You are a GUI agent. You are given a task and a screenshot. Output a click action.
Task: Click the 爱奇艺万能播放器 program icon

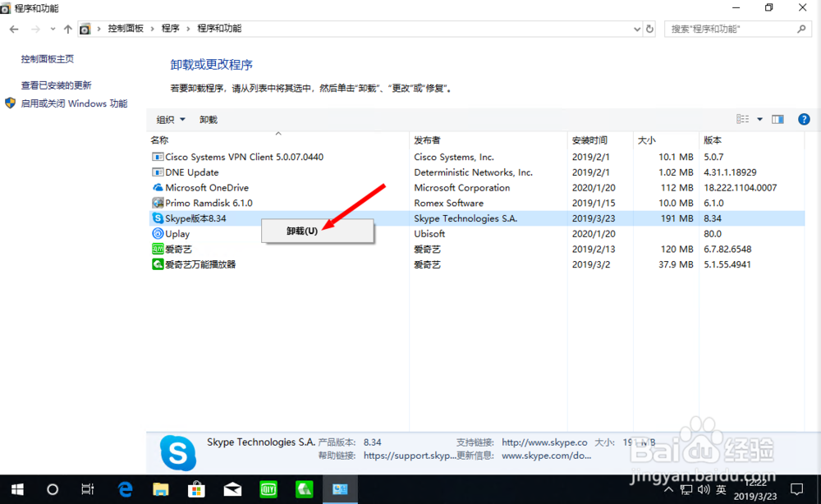158,264
